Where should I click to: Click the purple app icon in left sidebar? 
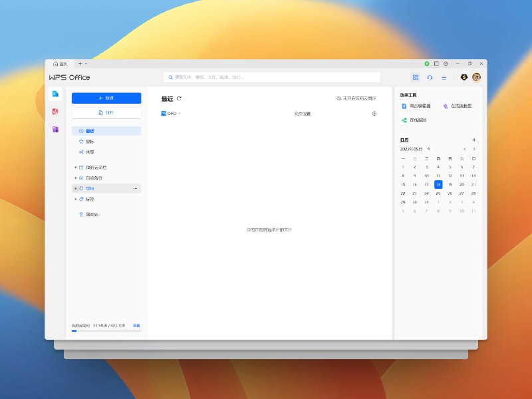click(x=55, y=129)
